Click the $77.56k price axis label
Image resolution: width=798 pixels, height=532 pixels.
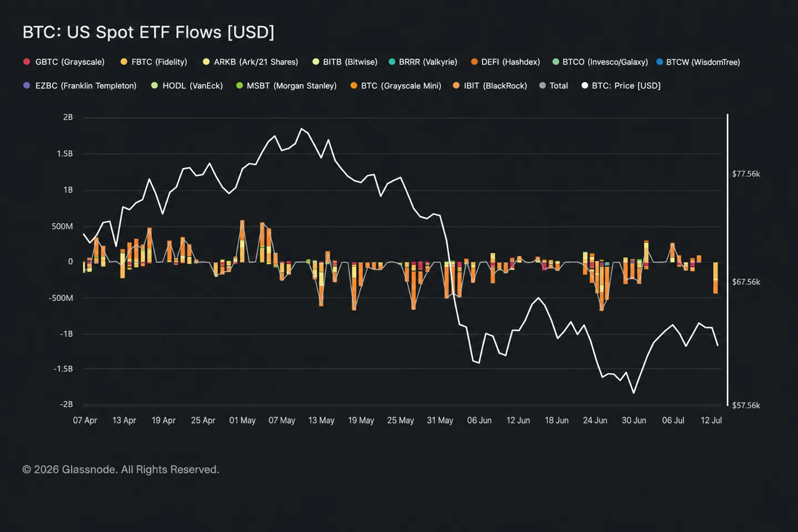[x=746, y=174]
